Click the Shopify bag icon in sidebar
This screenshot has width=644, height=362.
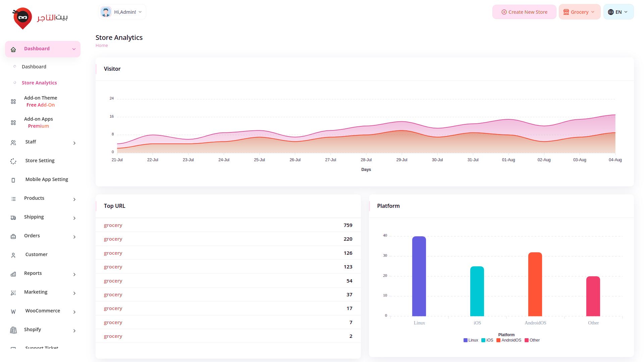tap(13, 330)
